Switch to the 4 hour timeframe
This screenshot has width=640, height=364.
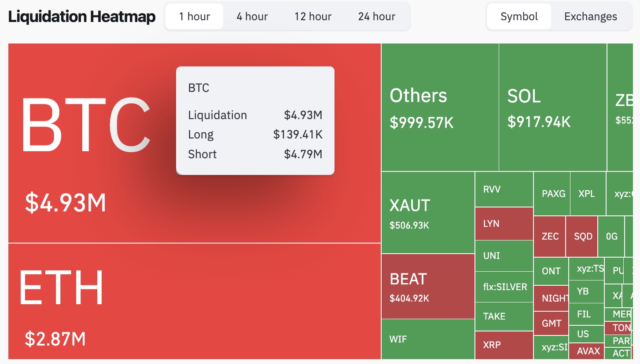pyautogui.click(x=252, y=16)
